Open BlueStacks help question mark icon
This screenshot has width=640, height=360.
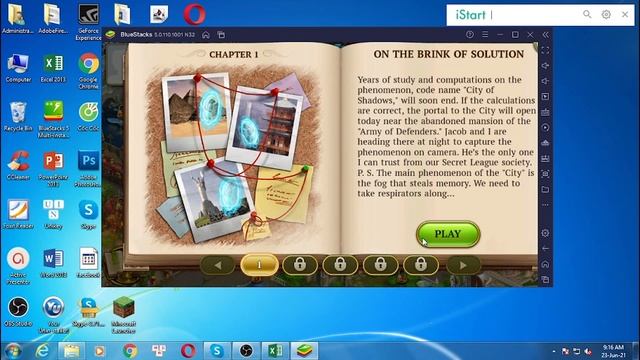coord(470,35)
